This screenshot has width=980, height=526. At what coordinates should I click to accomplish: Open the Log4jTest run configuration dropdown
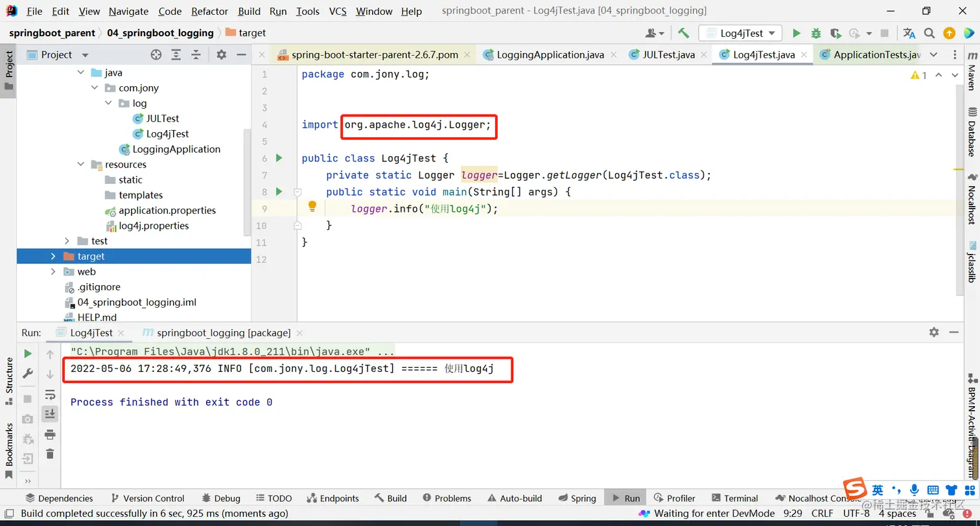(740, 33)
